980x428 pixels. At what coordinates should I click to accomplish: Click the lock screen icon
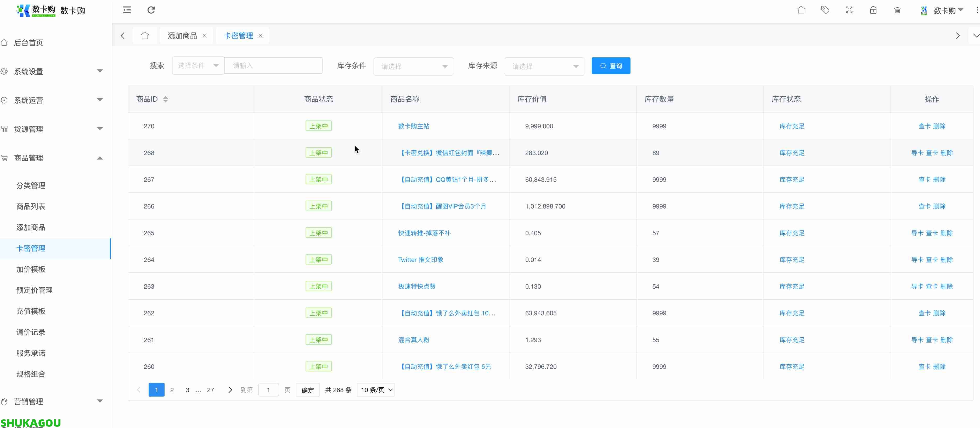tap(873, 10)
